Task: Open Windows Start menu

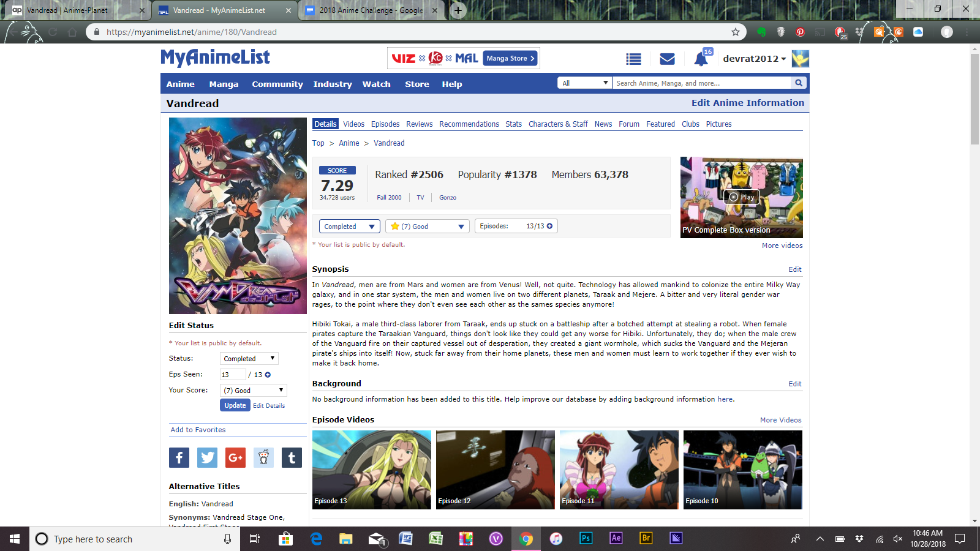Action: [x=15, y=539]
